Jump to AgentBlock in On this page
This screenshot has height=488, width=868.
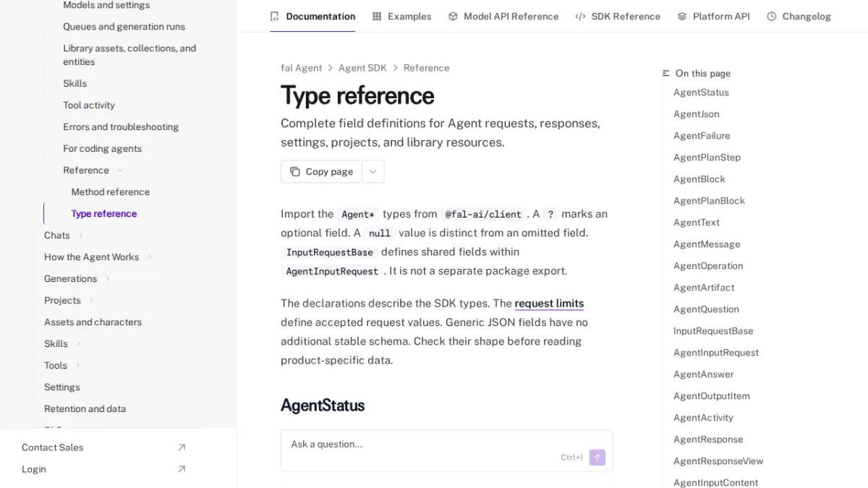[x=699, y=179]
